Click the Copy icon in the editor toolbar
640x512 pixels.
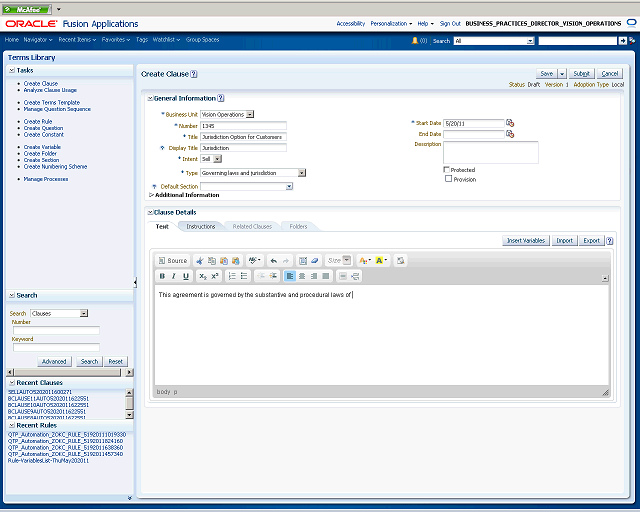click(x=211, y=260)
